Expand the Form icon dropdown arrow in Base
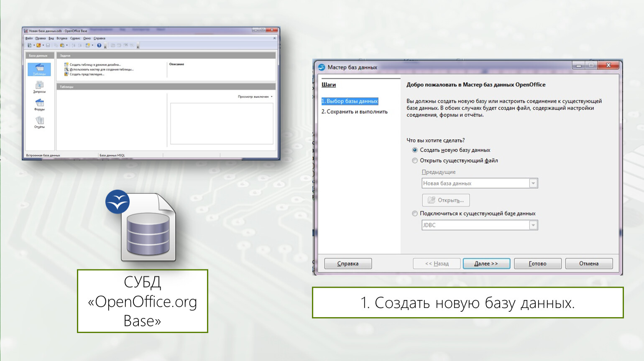 point(92,45)
